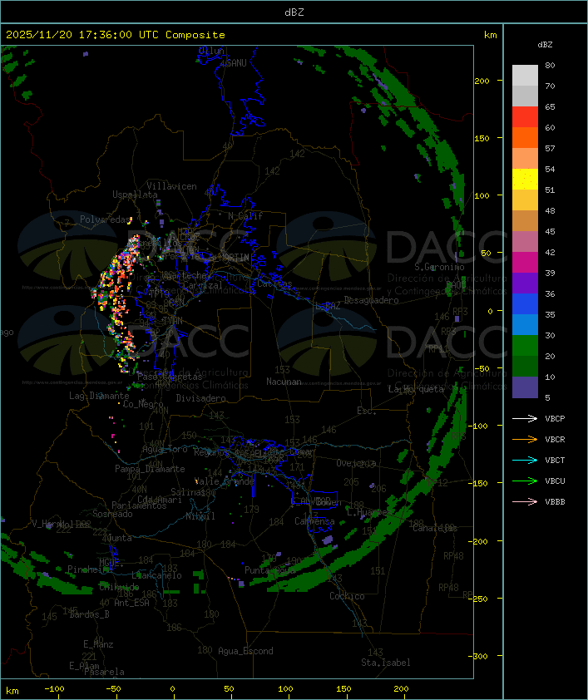
Task: Click the S.Geronimo map label
Action: 439,267
